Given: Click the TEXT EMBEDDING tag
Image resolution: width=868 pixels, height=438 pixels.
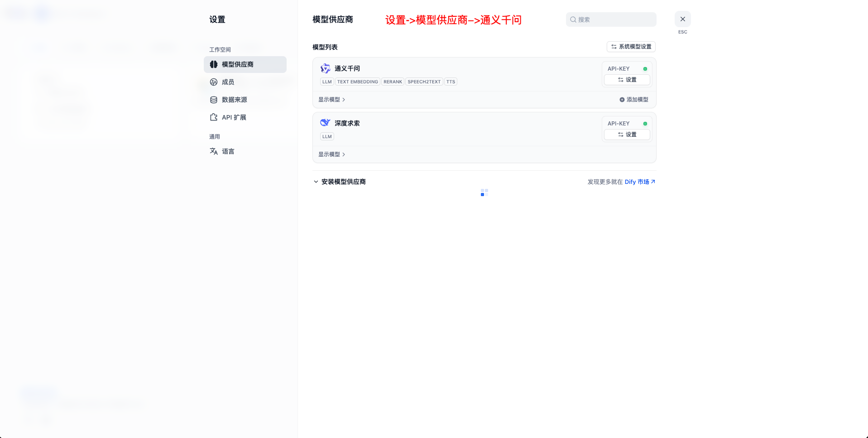Looking at the screenshot, I should 358,82.
